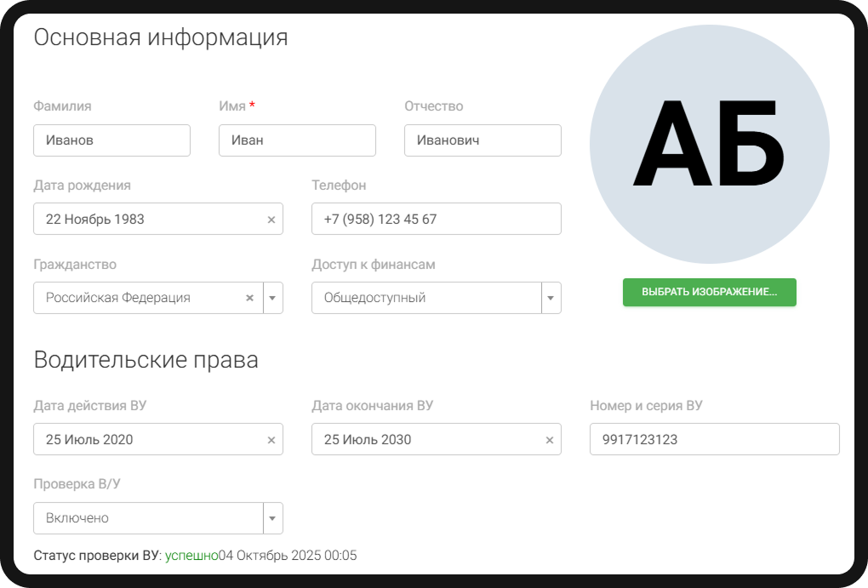Click the green успешно status text

191,556
